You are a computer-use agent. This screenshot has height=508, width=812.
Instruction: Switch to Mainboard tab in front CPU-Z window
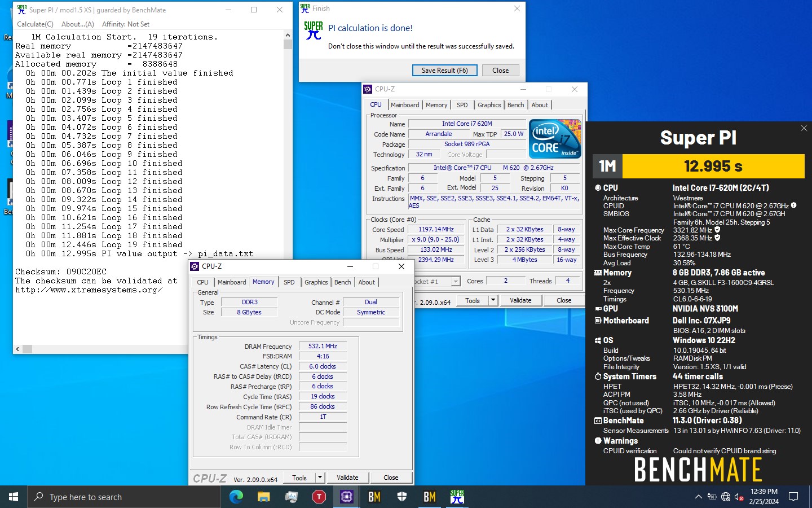tap(232, 282)
